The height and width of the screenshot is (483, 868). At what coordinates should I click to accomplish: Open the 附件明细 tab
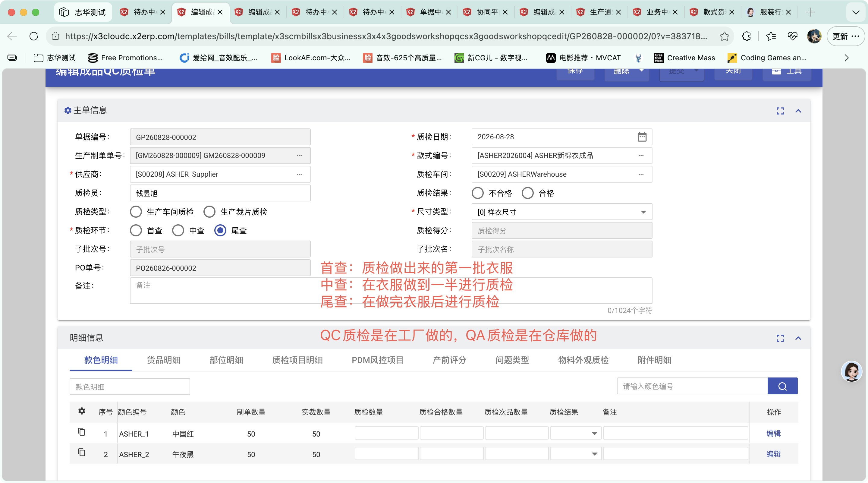654,360
